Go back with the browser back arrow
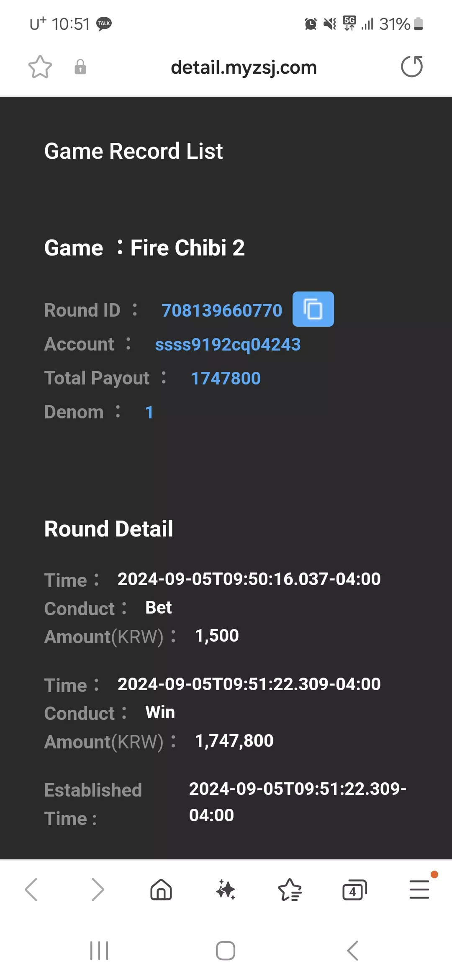 31,889
